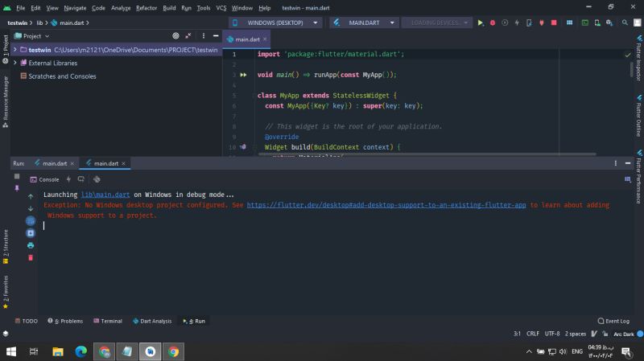Select the Console tab
The width and height of the screenshot is (644, 361).
(44, 179)
